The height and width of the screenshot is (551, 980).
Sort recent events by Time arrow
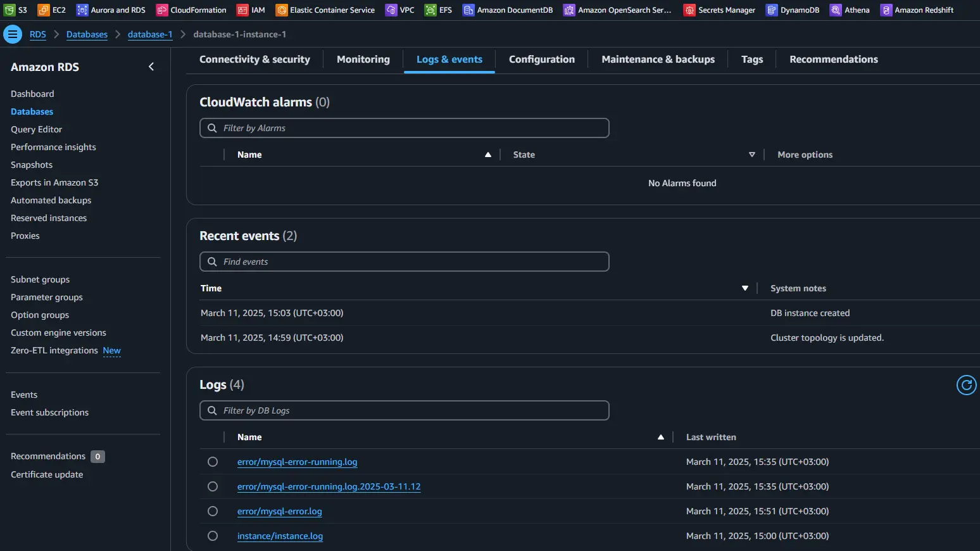pyautogui.click(x=745, y=289)
